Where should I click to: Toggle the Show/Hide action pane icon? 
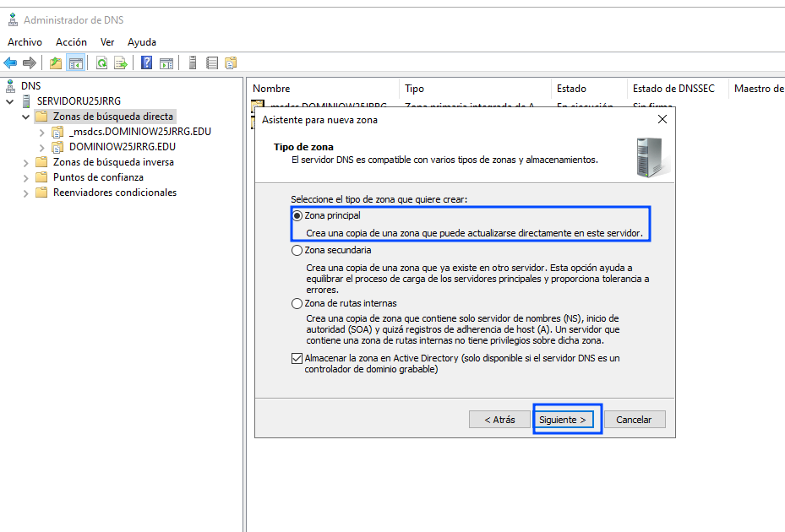(166, 63)
